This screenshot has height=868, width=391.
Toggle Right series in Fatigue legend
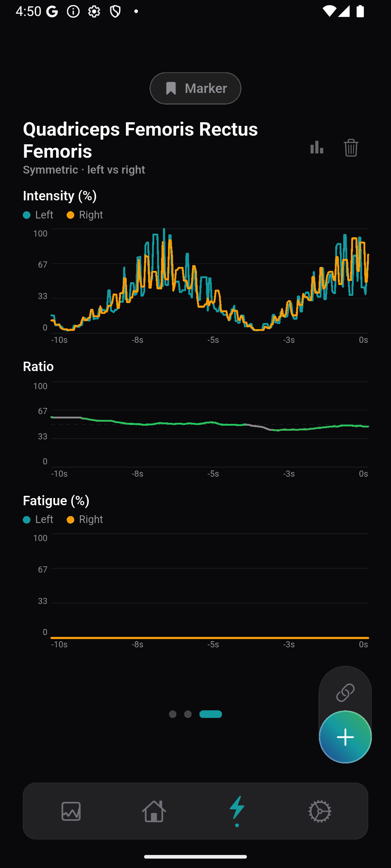[x=85, y=519]
